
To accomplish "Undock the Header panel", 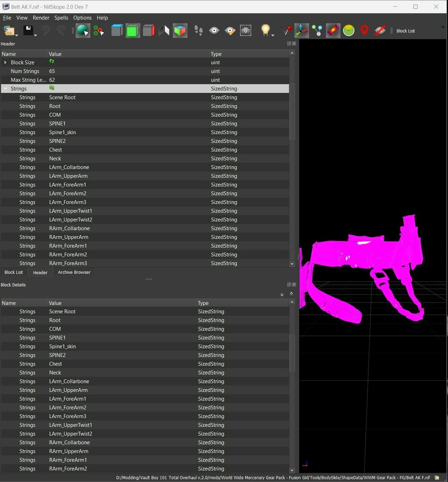I will 289,43.
